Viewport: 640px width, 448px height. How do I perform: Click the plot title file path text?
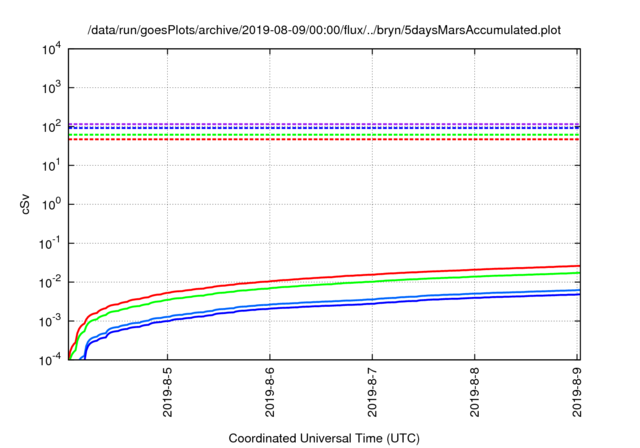[x=324, y=30]
